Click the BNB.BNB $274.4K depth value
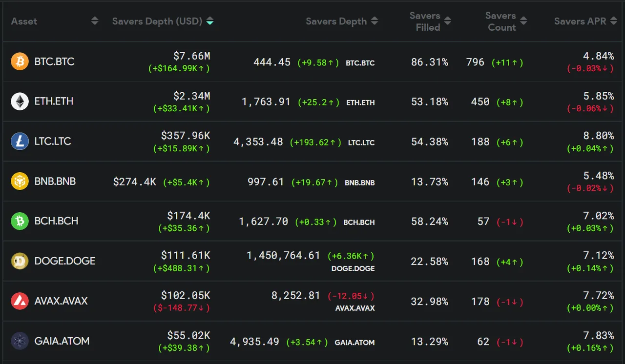 point(135,182)
